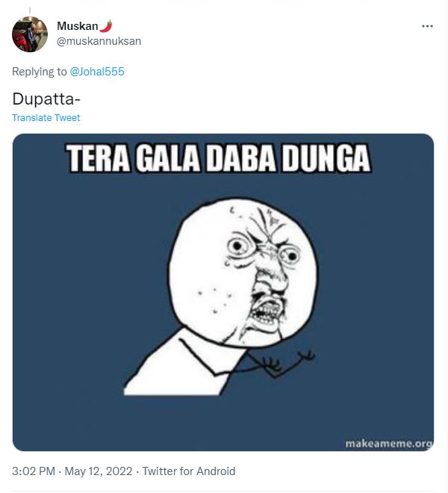This screenshot has height=493, width=448.
Task: Click the Replying to label
Action: 40,72
